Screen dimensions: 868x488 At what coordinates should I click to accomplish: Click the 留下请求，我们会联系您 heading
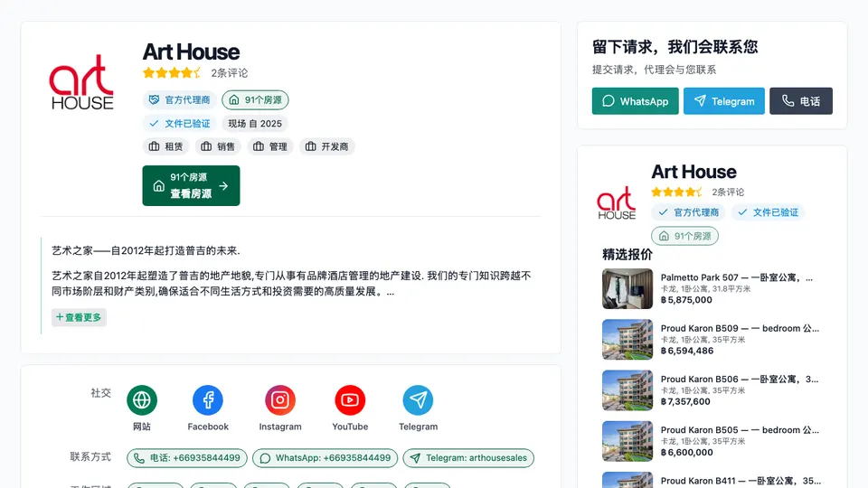click(675, 47)
